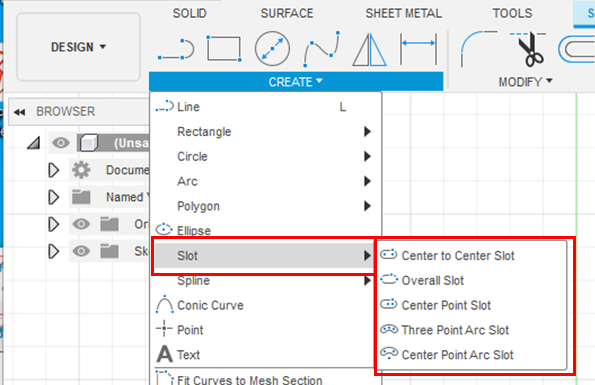Open the Rectangle submenu
595x385 pixels.
click(266, 132)
